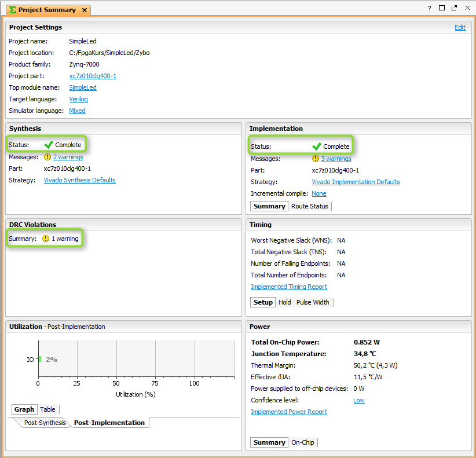This screenshot has height=458, width=476.
Task: Float the Project Summary panel window
Action: click(x=454, y=8)
